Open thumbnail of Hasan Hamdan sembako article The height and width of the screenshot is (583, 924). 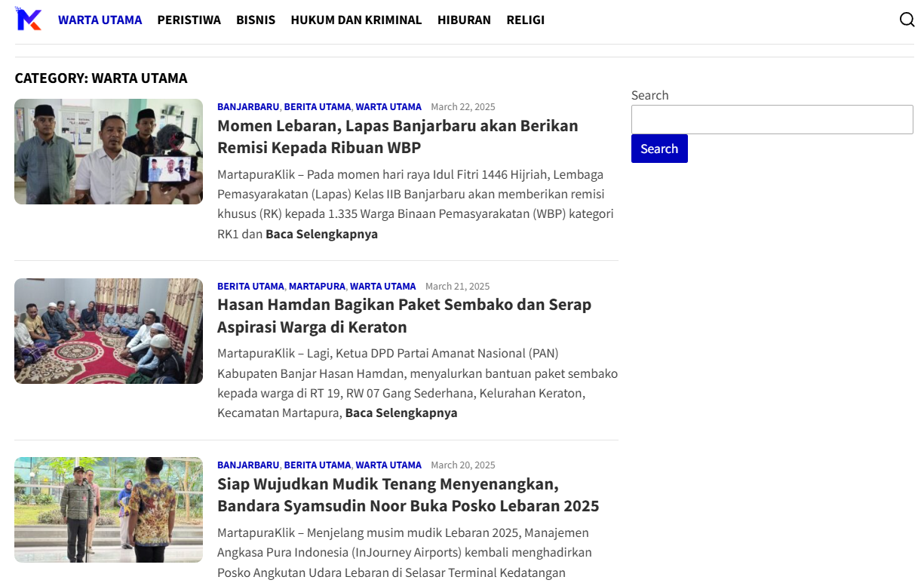click(109, 331)
